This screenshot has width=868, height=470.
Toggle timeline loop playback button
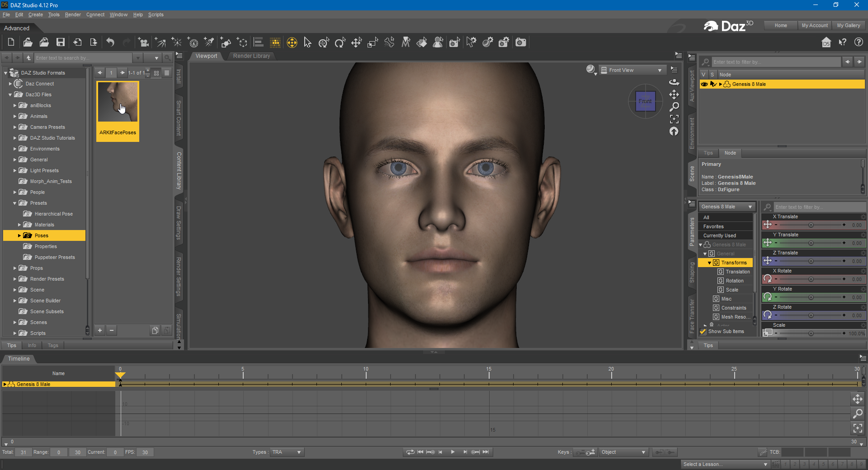pos(410,452)
